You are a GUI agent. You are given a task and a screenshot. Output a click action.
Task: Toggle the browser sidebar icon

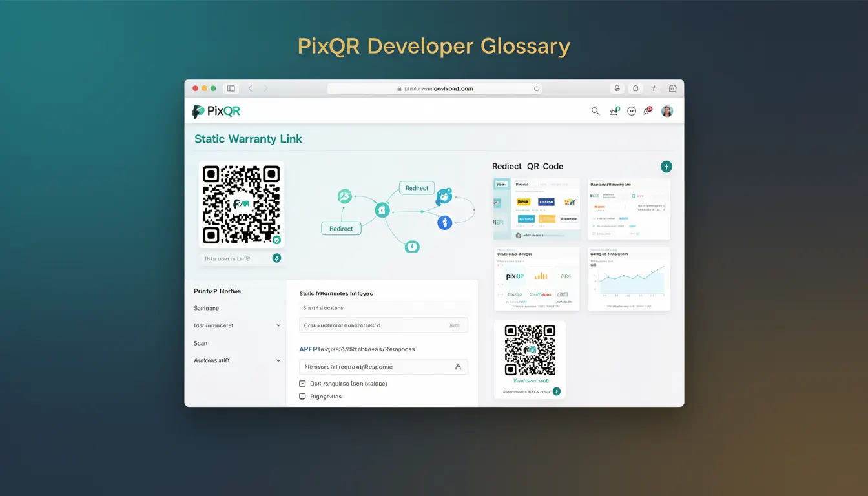coord(231,88)
